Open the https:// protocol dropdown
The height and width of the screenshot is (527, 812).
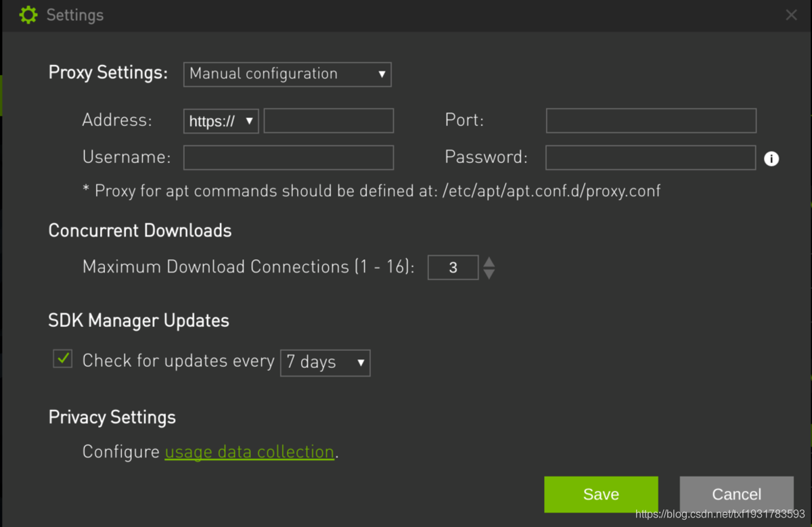click(221, 121)
